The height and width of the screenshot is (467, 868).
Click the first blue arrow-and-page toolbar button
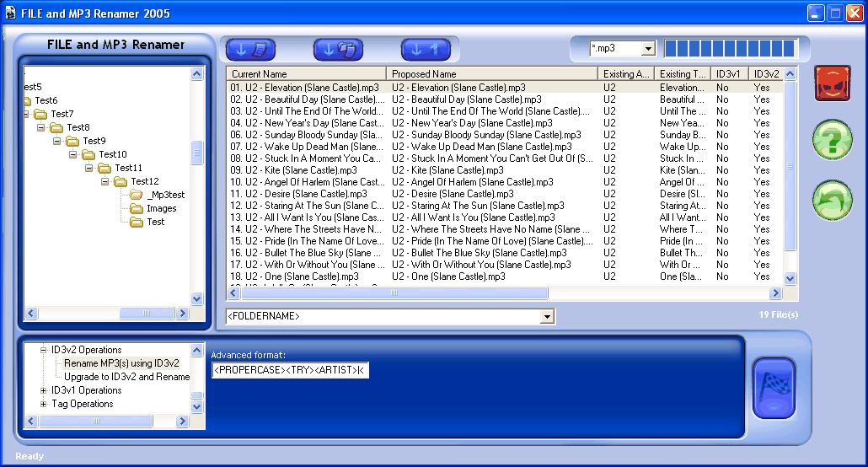250,50
